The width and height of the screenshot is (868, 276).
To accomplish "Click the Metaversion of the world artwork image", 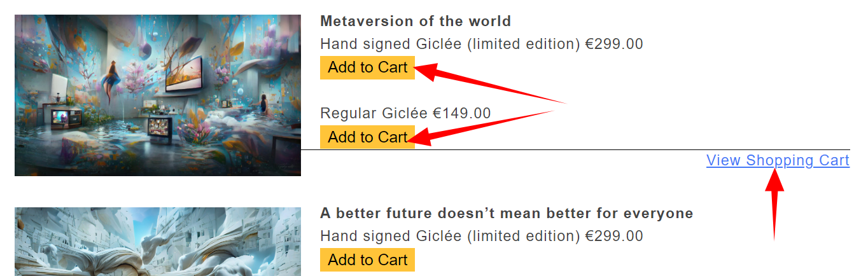I will 157,95.
